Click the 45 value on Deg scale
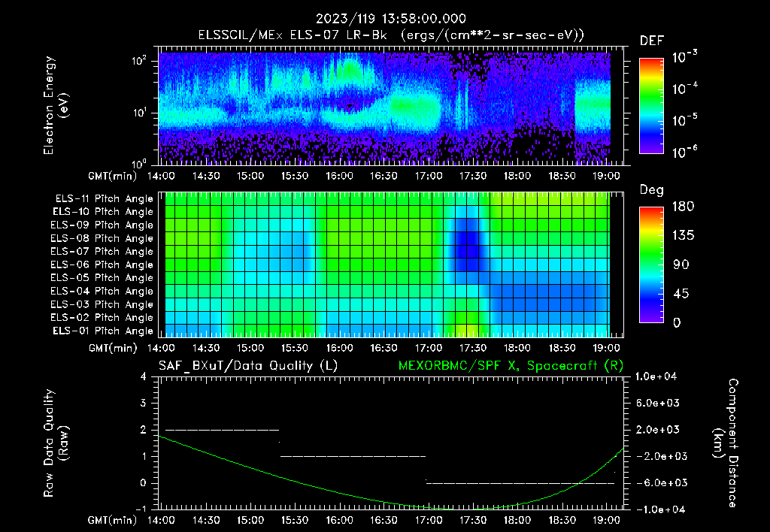 (x=683, y=294)
